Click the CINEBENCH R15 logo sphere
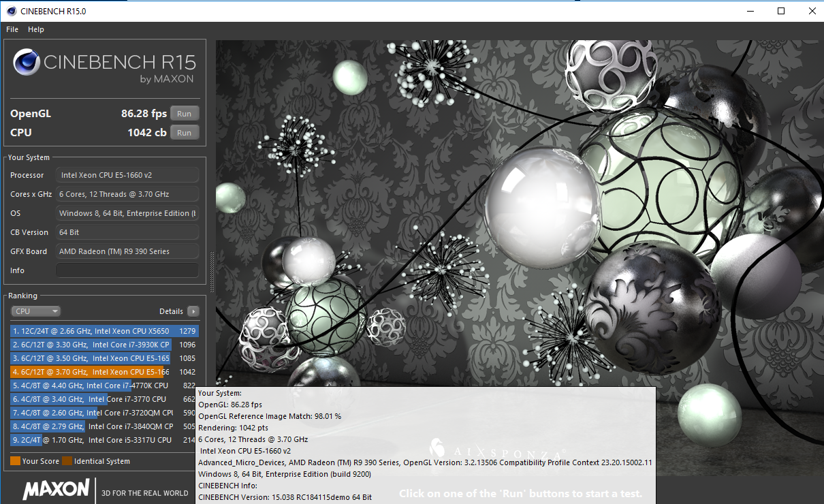The image size is (824, 504). tap(27, 63)
